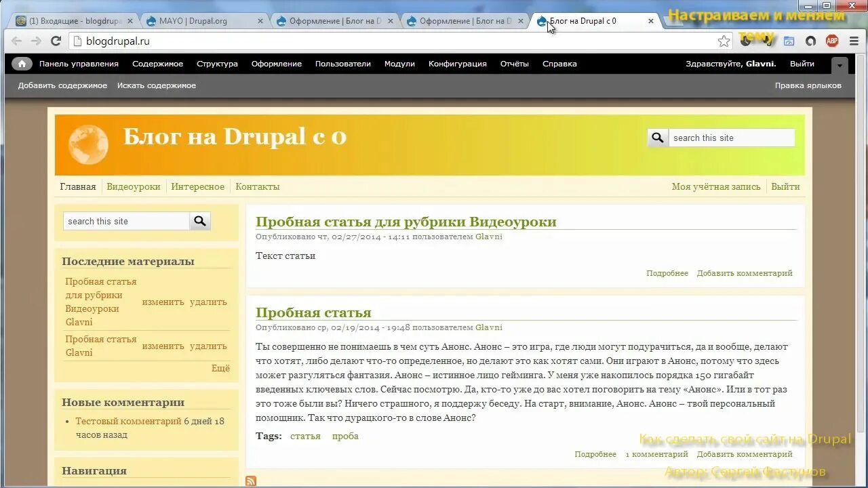
Task: Close the active Блог на Drupal tab
Action: click(x=650, y=21)
